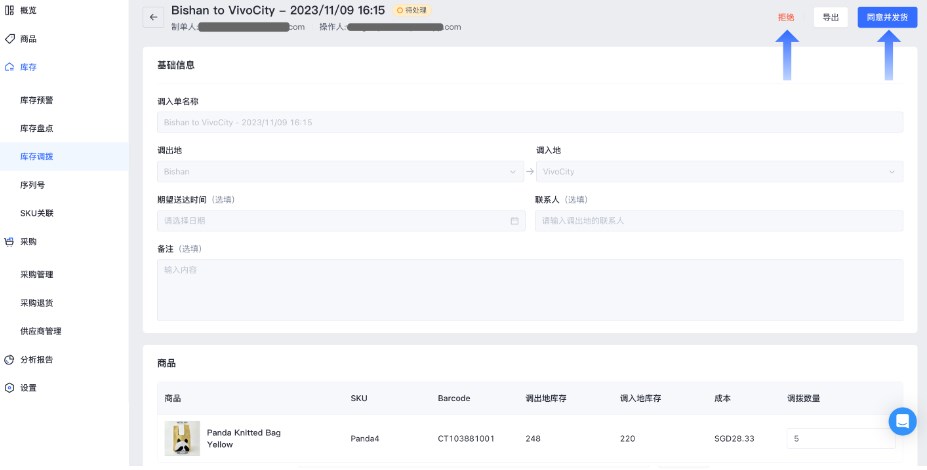Click the products (商品) tag icon
Screen dimensions: 927x470
coord(9,38)
